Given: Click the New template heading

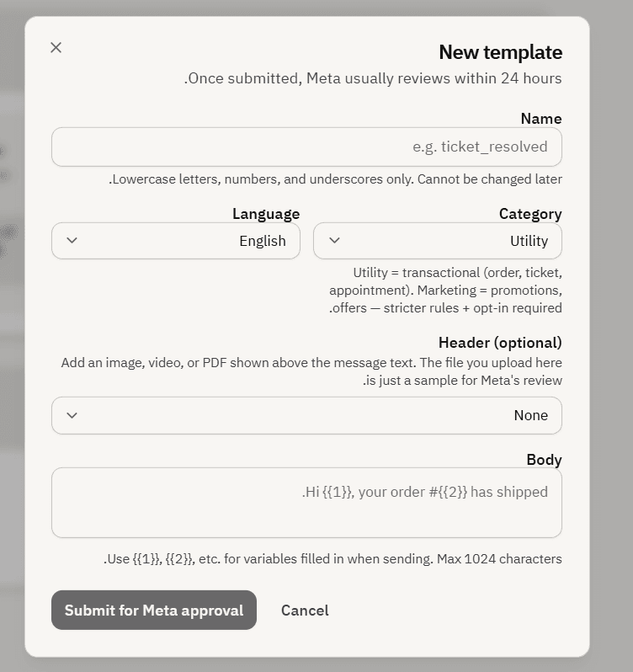Looking at the screenshot, I should click(501, 52).
